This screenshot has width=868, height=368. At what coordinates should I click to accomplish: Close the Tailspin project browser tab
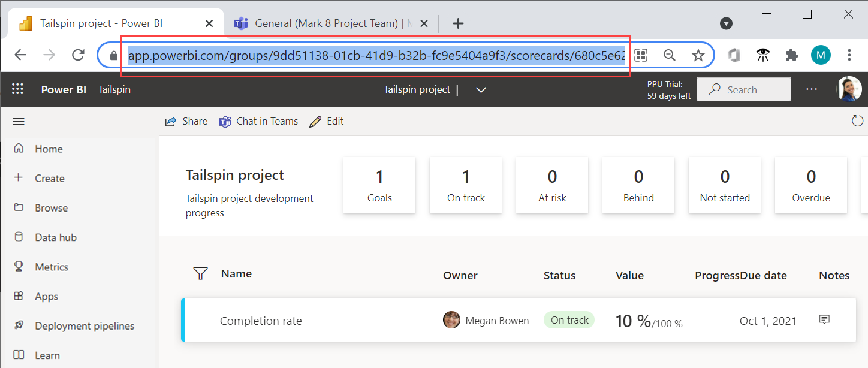209,23
